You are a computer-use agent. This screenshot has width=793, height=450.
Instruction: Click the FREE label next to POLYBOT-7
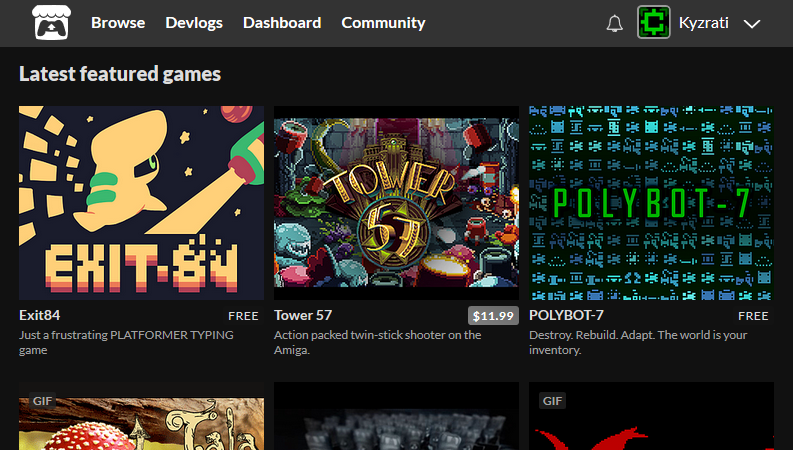pos(753,316)
